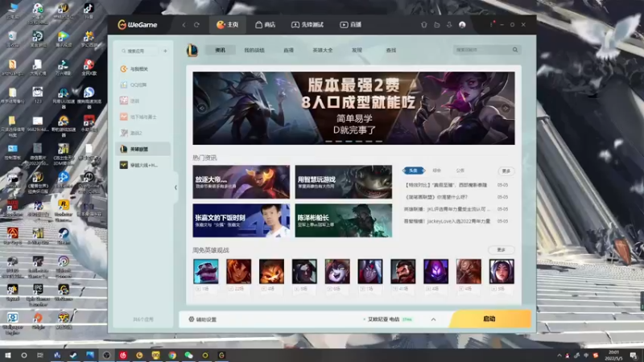Select 穿越火线 entry in the sidebar
Screen dimensions: 644x362
[143, 165]
